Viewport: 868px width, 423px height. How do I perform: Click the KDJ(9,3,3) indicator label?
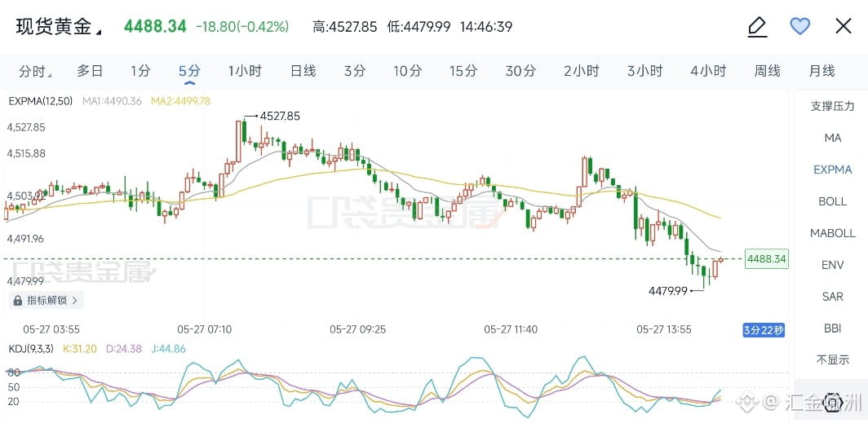click(x=32, y=349)
